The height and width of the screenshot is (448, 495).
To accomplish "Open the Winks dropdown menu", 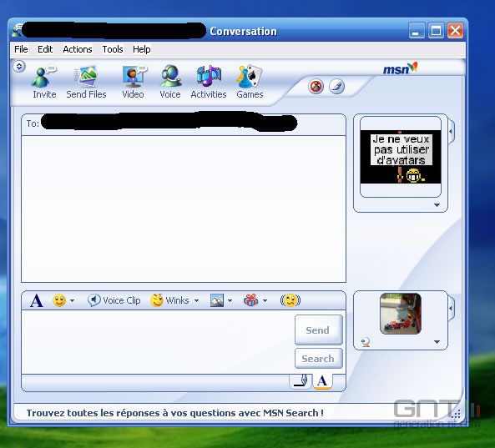I will click(x=174, y=300).
